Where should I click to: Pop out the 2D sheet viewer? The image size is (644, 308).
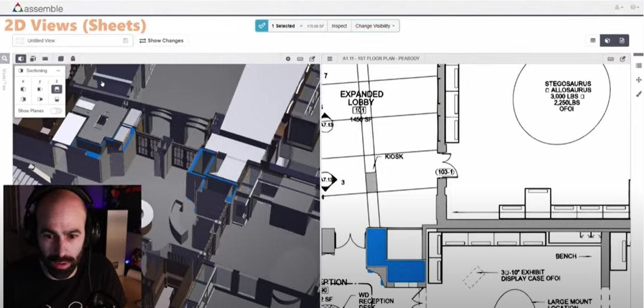(623, 59)
